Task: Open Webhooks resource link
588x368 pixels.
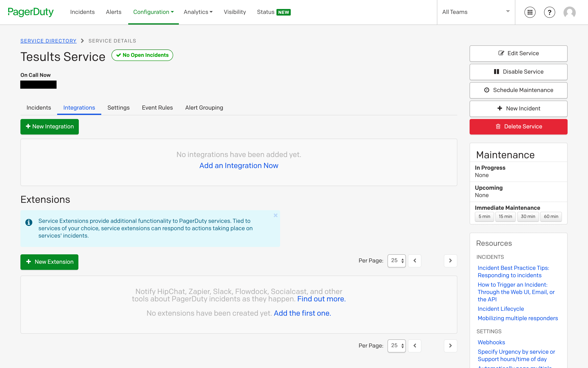Action: [491, 342]
